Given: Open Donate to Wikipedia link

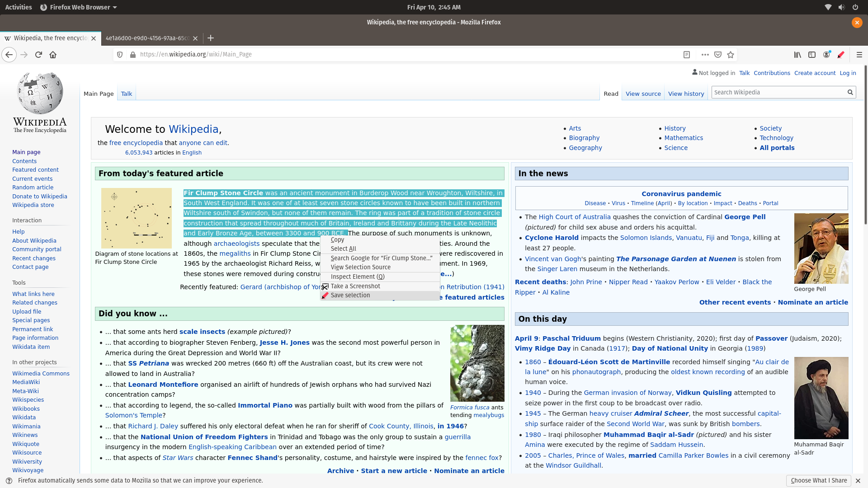Looking at the screenshot, I should point(40,196).
